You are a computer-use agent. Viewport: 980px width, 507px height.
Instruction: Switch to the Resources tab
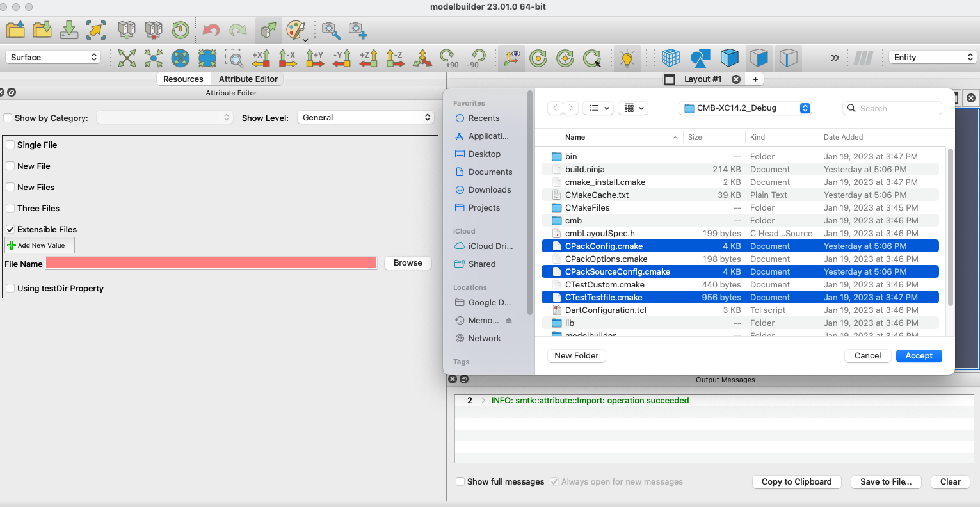[183, 79]
